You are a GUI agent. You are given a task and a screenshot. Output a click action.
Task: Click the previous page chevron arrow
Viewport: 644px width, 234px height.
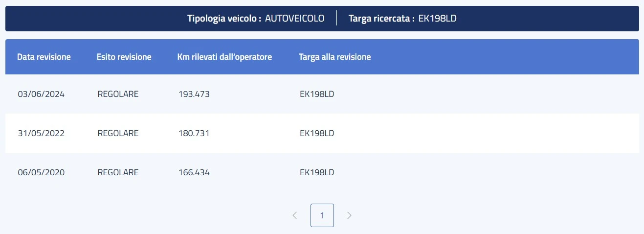click(294, 215)
